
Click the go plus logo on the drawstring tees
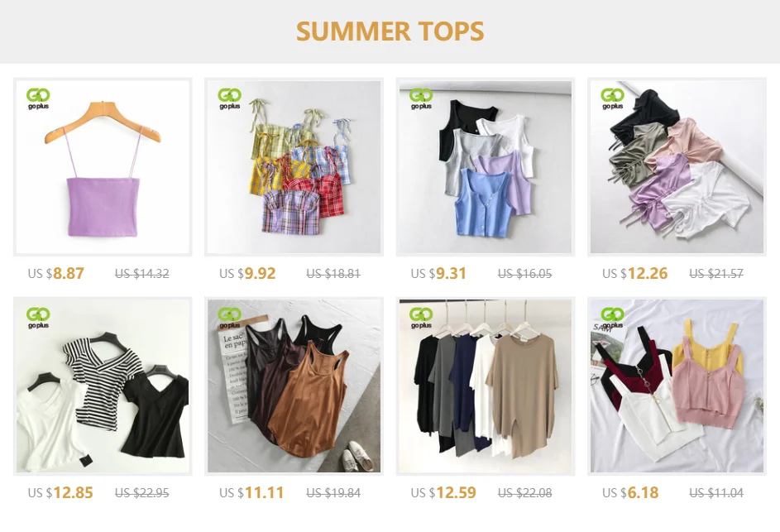point(612,98)
